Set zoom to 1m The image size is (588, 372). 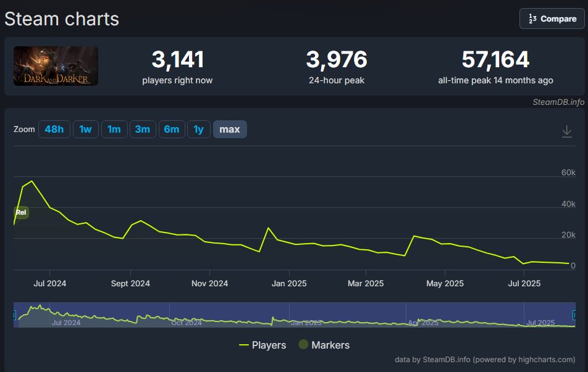[x=114, y=130]
